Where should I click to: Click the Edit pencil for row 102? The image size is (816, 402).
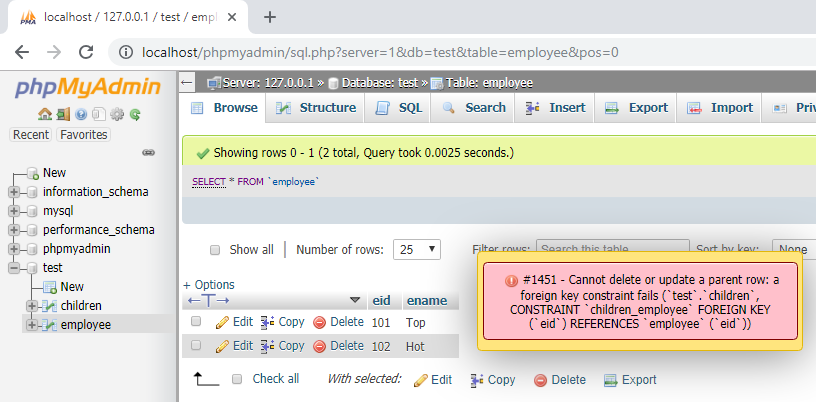click(222, 346)
